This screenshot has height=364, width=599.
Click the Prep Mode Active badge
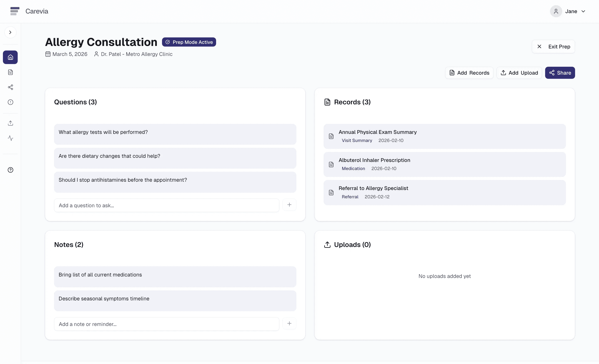coord(189,42)
